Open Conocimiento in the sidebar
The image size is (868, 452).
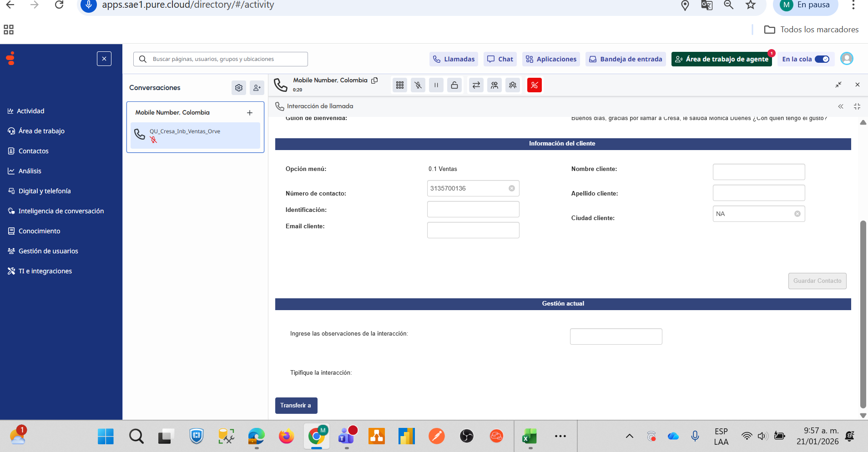34,231
